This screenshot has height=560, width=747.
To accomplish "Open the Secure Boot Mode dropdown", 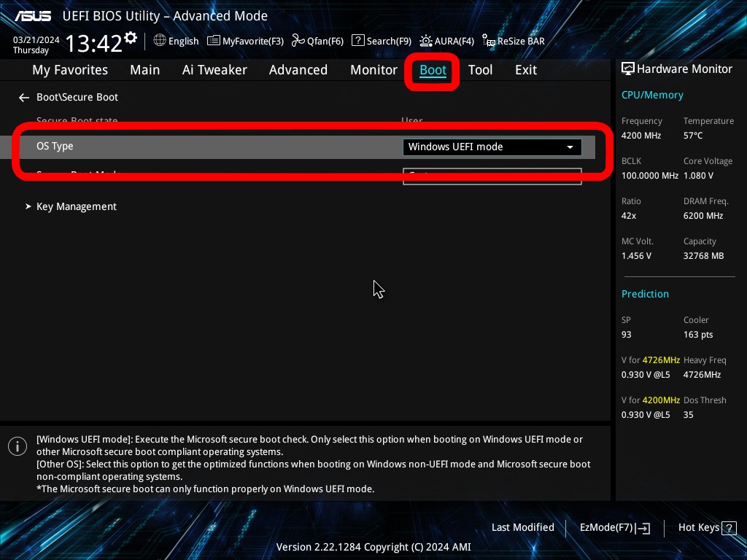I will tap(492, 176).
